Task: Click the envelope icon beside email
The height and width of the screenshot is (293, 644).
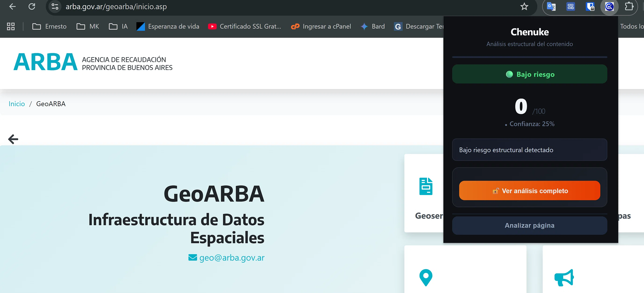Action: click(192, 257)
